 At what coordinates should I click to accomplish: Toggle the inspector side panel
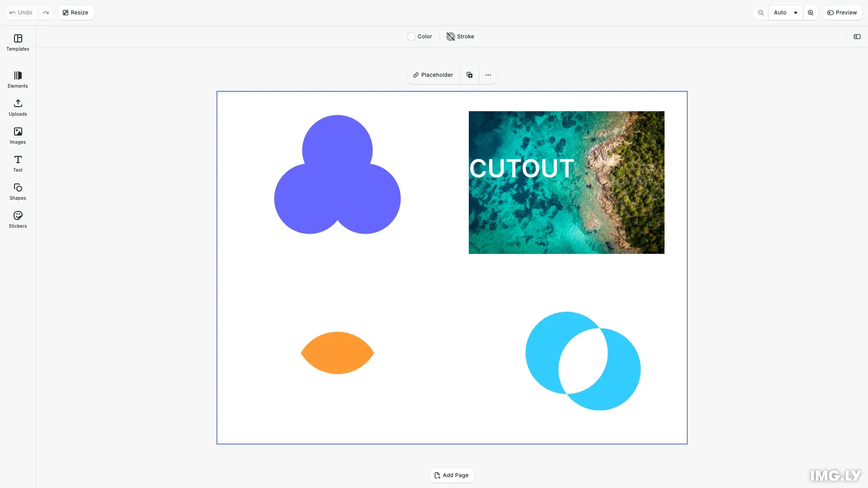857,37
